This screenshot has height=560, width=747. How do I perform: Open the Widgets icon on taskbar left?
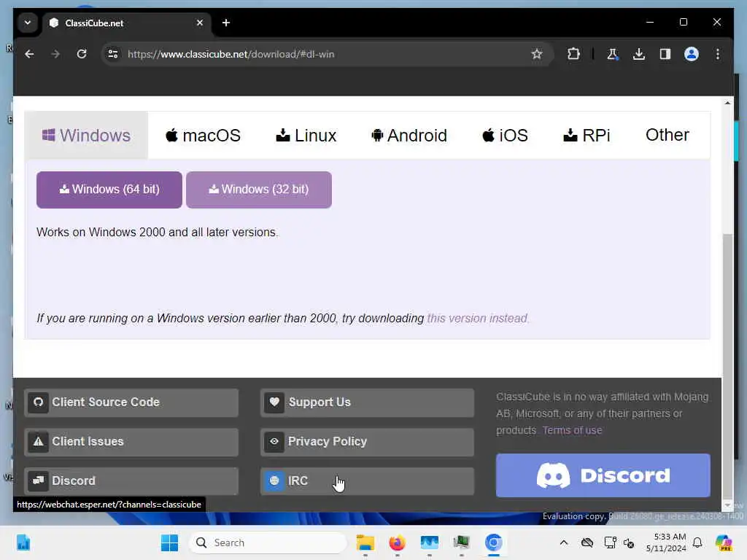coord(23,542)
